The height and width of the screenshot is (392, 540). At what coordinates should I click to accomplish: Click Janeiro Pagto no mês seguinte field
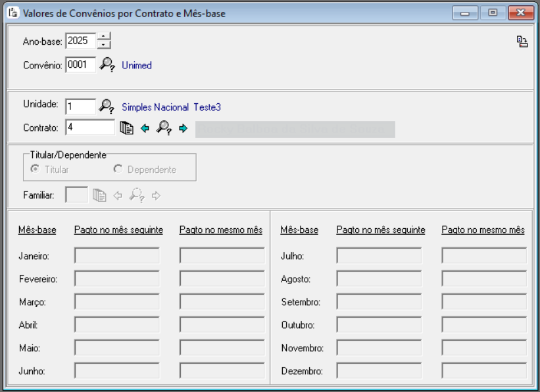point(117,256)
